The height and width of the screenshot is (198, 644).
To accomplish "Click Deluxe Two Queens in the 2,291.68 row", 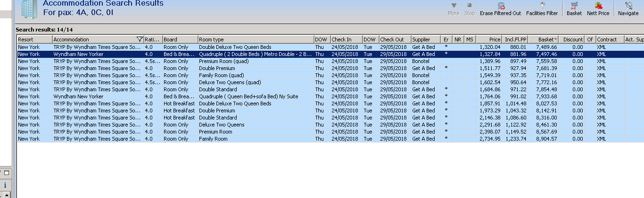I will [x=222, y=125].
